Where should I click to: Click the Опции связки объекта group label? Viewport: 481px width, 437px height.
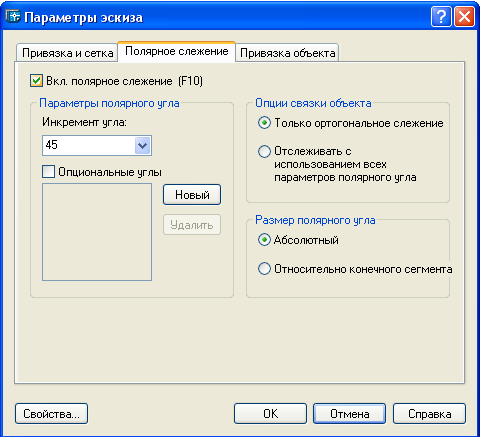coord(313,103)
